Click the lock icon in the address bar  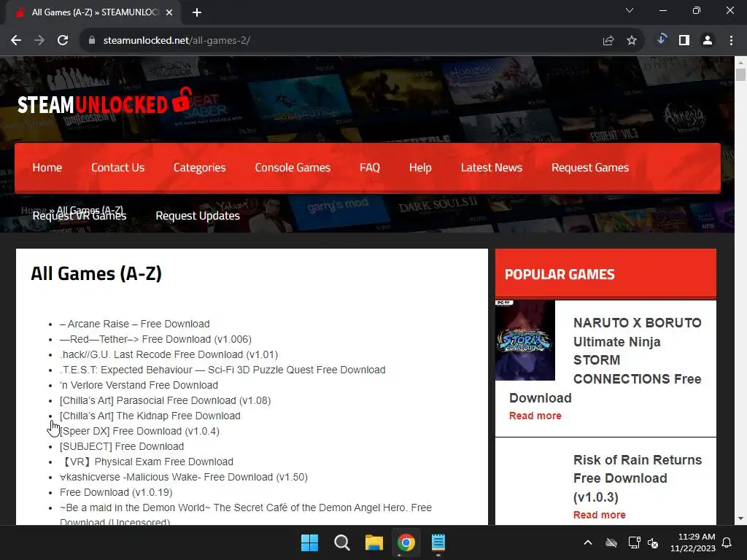click(92, 41)
